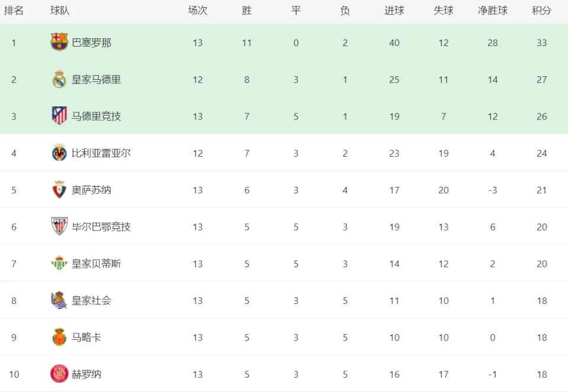This screenshot has height=392, width=568.
Task: Click the 排名 column header
Action: 14,11
